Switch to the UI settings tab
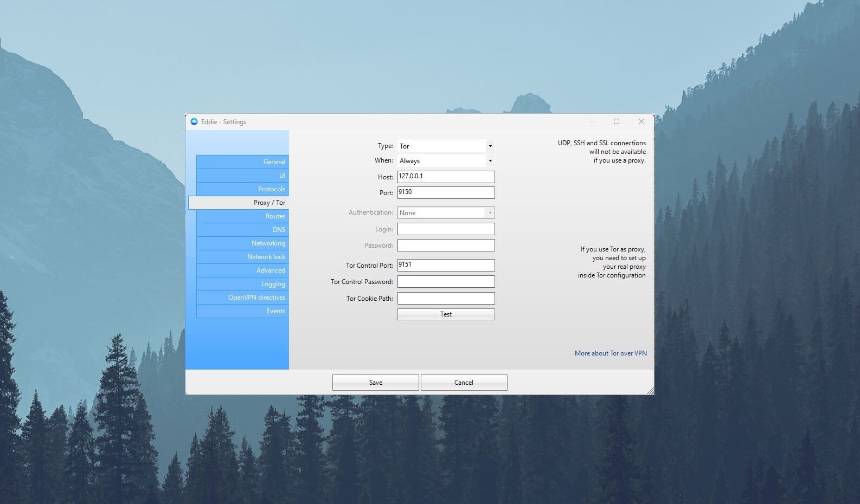 pos(242,176)
